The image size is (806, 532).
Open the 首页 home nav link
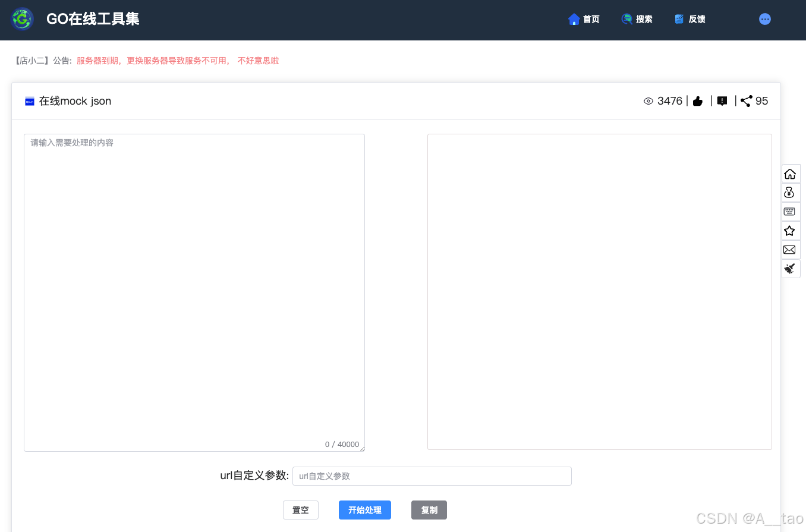584,19
